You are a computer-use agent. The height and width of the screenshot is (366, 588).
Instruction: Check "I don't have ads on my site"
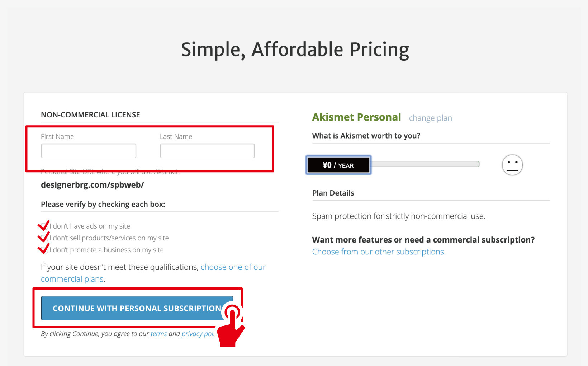click(x=44, y=226)
